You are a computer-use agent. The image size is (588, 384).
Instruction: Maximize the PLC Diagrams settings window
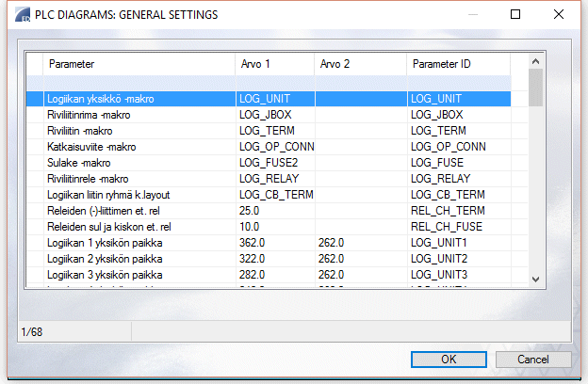515,15
